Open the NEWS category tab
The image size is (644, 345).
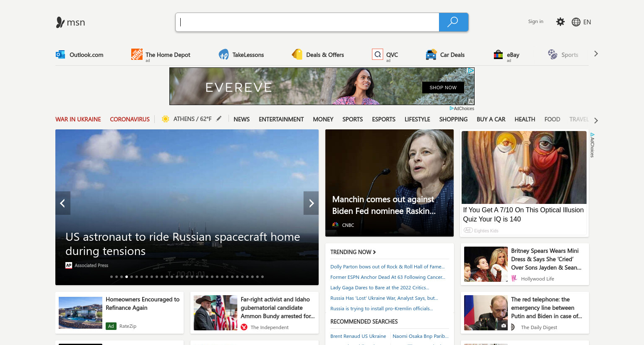tap(241, 119)
